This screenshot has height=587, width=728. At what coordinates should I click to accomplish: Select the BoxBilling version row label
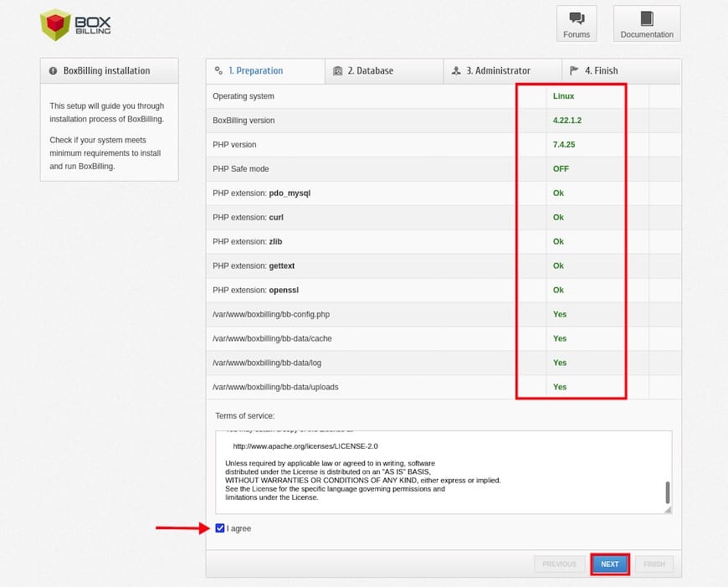pyautogui.click(x=244, y=121)
